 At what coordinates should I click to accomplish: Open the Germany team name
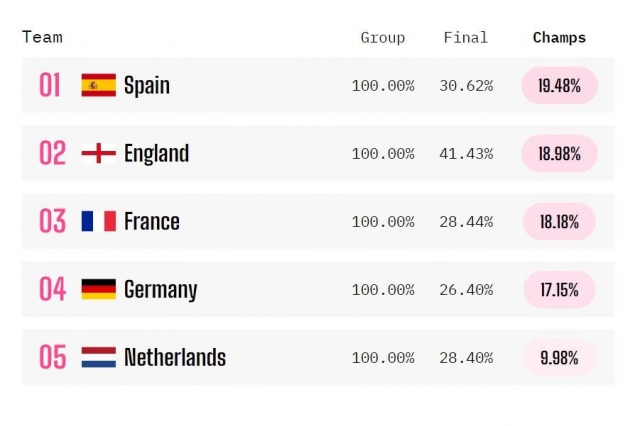(x=161, y=290)
